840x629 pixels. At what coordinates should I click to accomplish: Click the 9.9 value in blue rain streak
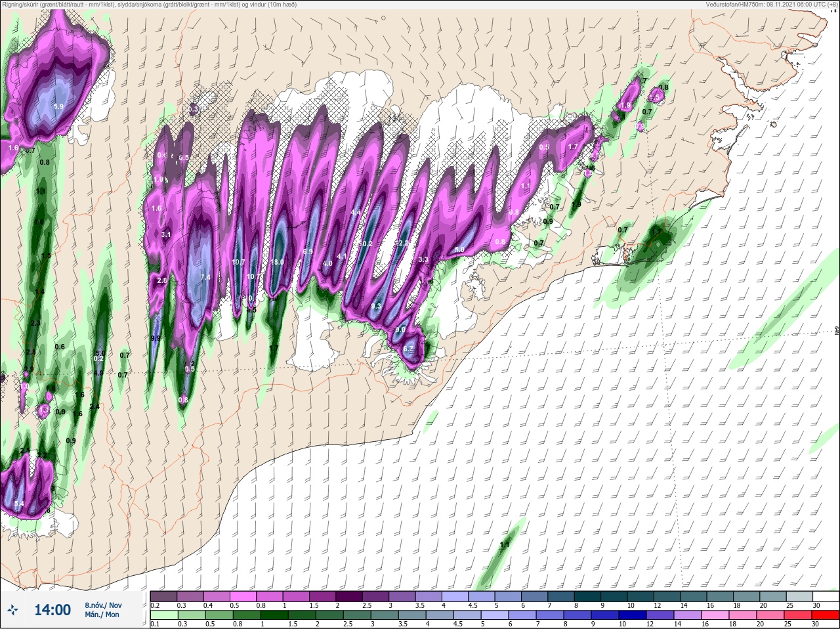pyautogui.click(x=156, y=338)
